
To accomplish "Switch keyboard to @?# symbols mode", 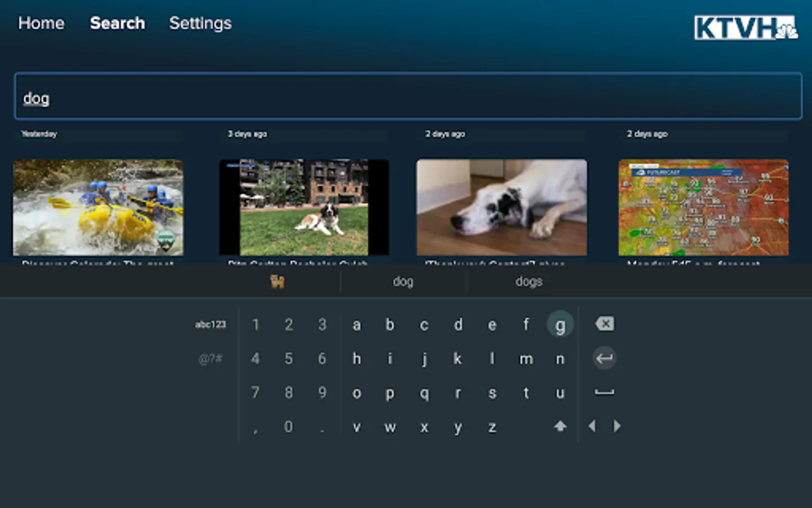I will click(x=210, y=358).
